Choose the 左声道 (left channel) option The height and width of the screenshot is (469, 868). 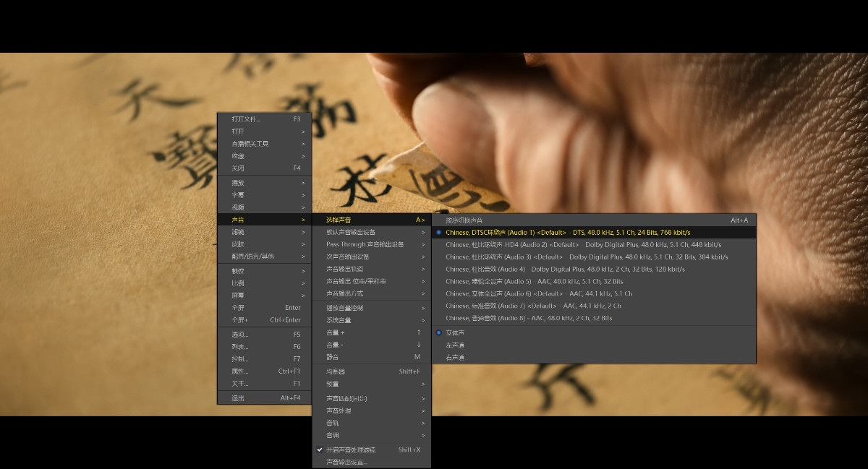point(455,345)
